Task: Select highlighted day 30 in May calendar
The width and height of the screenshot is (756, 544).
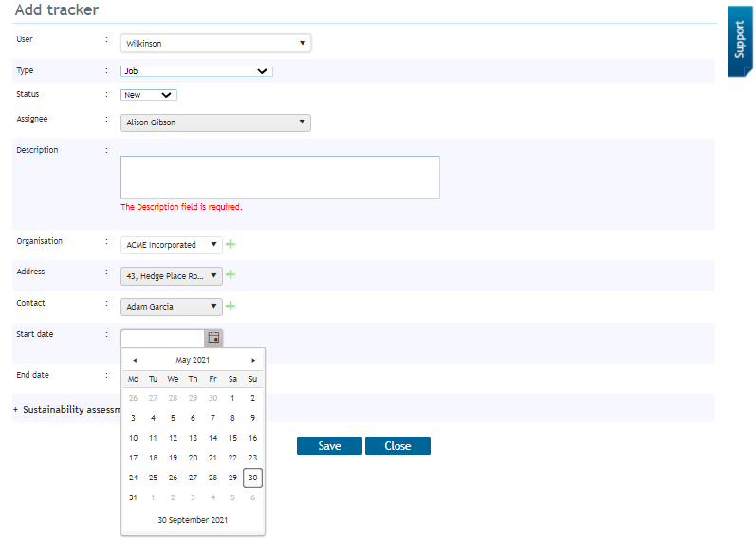Action: point(252,478)
